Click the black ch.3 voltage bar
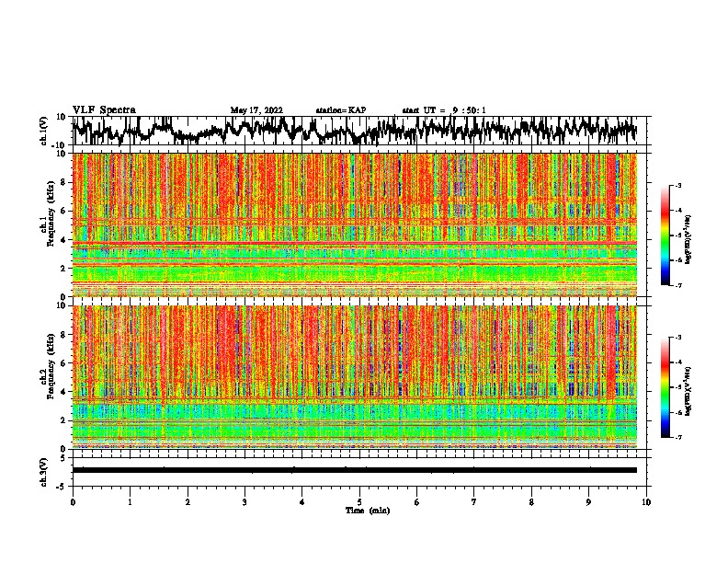Screen dimensions: 728x563 [354, 470]
